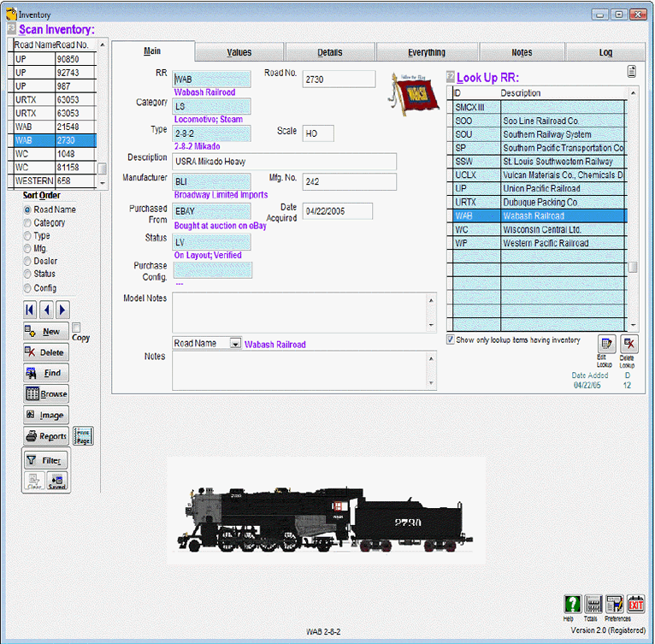Select the Category sort order radio button
The image size is (655, 644).
(x=27, y=222)
